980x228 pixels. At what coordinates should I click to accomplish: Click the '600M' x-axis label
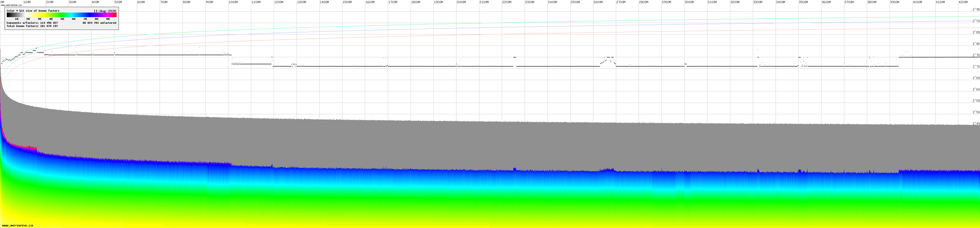click(141, 2)
